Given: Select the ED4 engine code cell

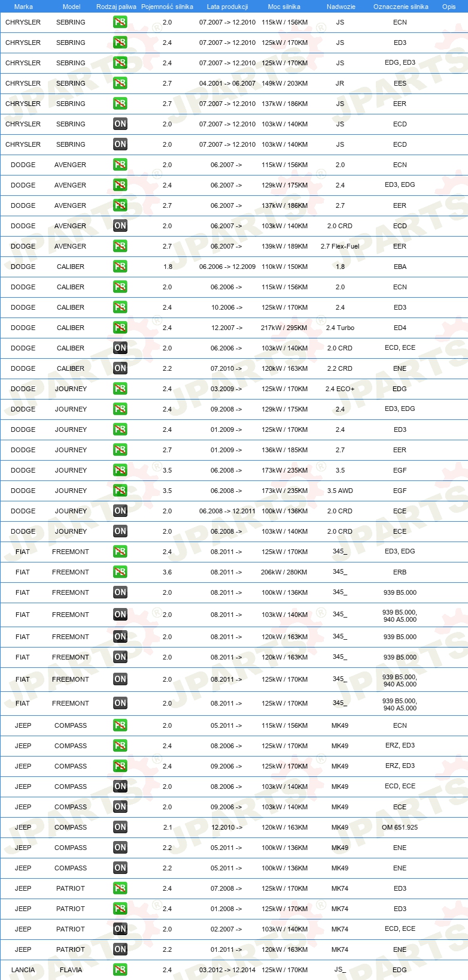Looking at the screenshot, I should click(x=400, y=328).
